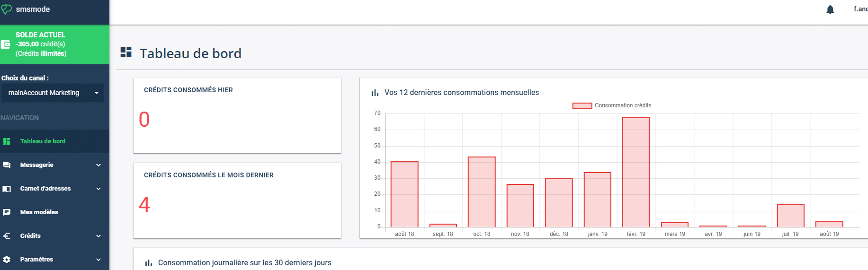Viewport: 868px width, 270px height.
Task: Go to Tableau de bord menu item
Action: [54, 141]
